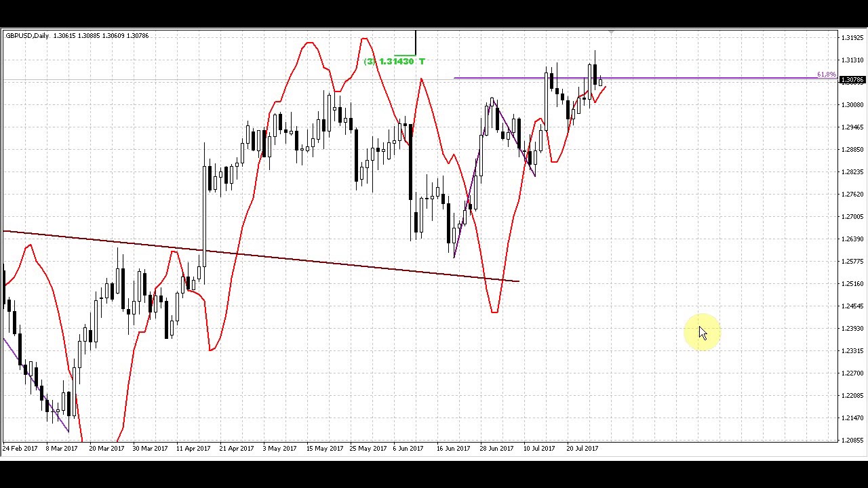Screen dimensions: 868x488
Task: Click the 11 Apr 2017 date label
Action: point(193,449)
